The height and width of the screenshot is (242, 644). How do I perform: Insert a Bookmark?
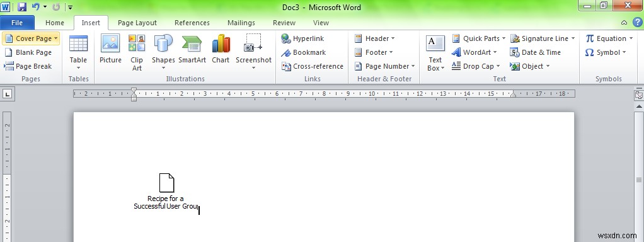[x=304, y=52]
